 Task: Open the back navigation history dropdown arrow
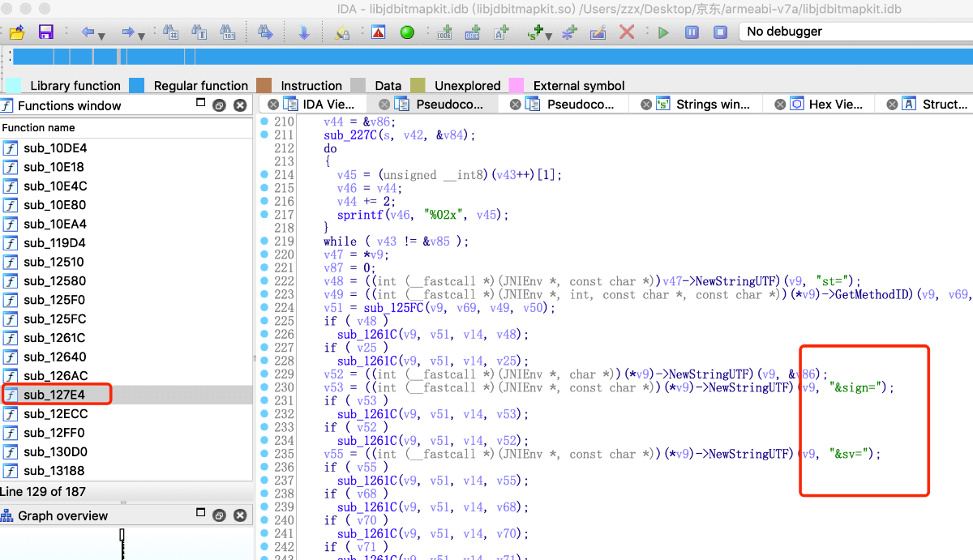coord(101,36)
